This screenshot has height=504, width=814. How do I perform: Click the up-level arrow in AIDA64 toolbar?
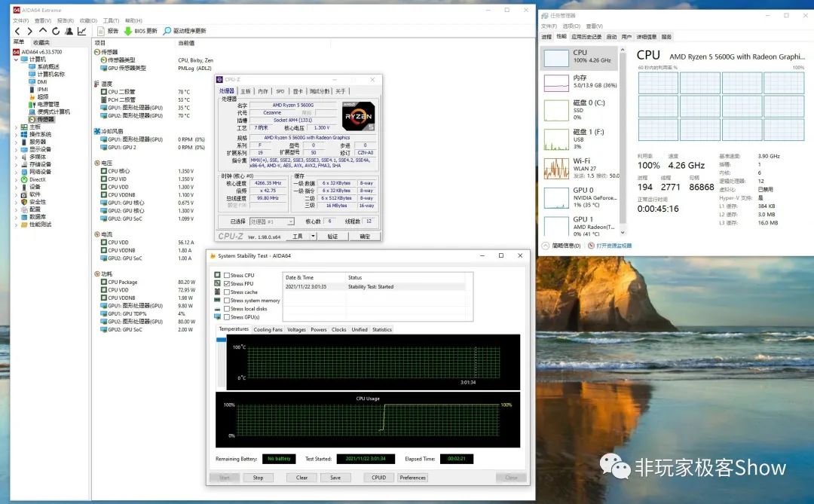click(42, 31)
